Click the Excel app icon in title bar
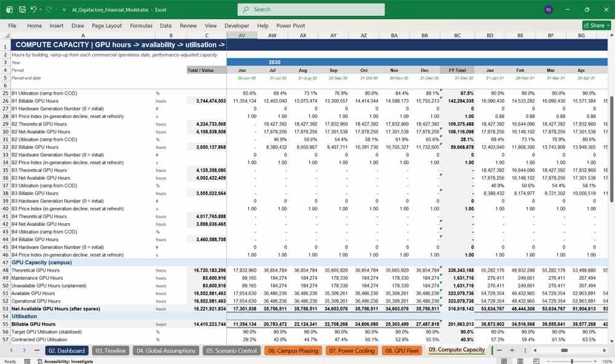Viewport: 615px width, 364px height. [x=9, y=9]
